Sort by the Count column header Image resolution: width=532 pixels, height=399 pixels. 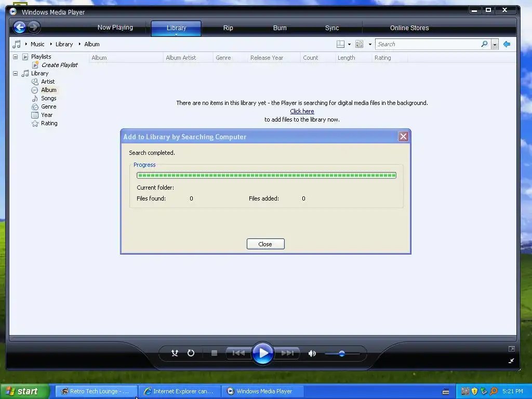(317, 58)
